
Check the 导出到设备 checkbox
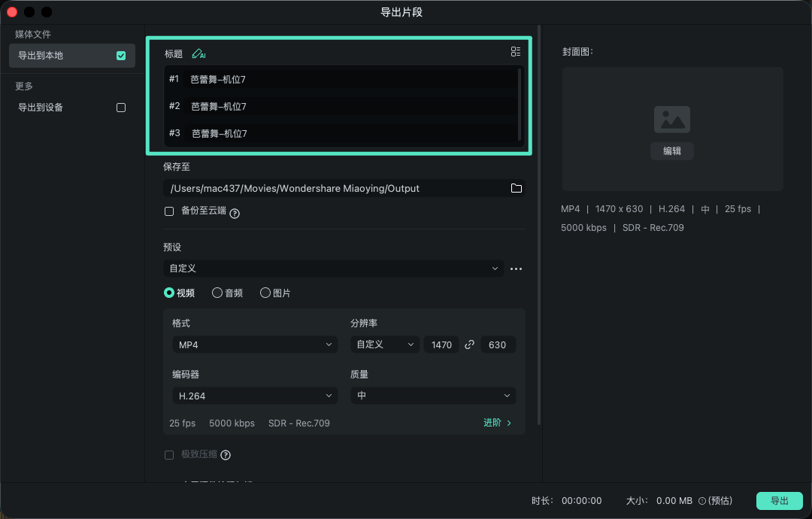[121, 108]
